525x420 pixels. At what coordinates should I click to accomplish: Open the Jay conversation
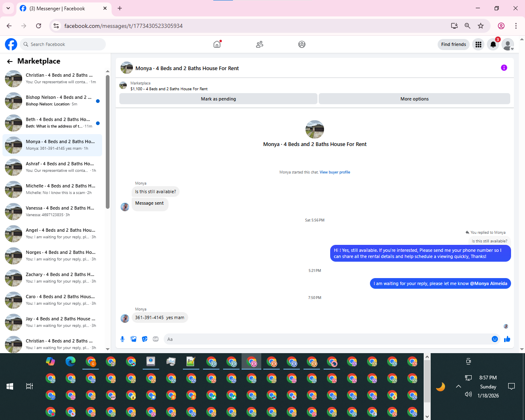(x=52, y=322)
